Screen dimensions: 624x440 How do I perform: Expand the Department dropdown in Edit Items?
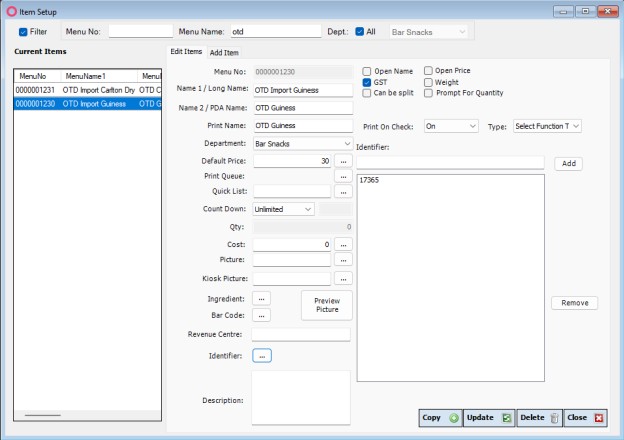(347, 144)
